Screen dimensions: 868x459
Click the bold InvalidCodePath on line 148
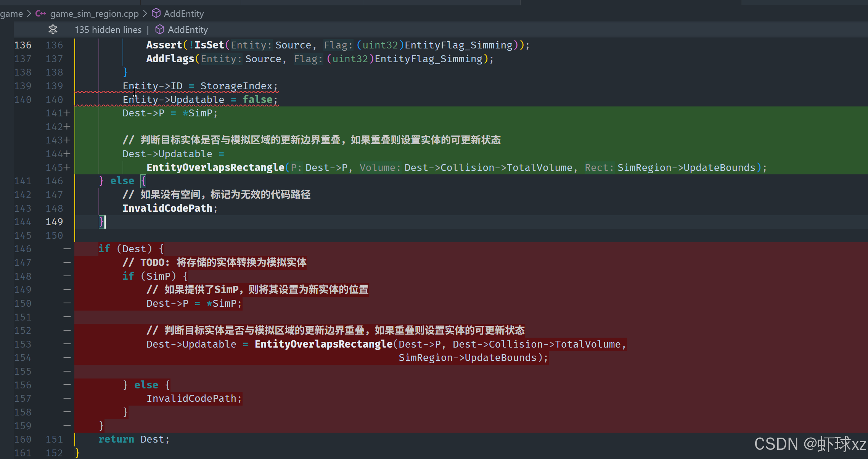point(167,208)
